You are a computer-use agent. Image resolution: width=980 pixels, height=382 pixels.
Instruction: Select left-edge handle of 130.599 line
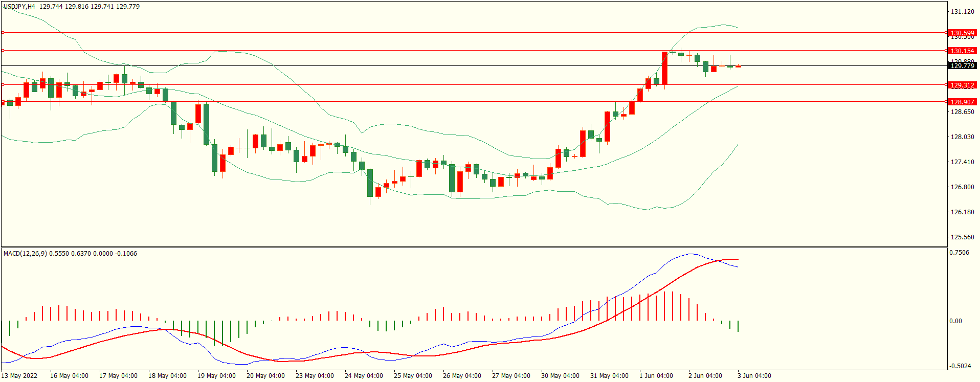3,33
